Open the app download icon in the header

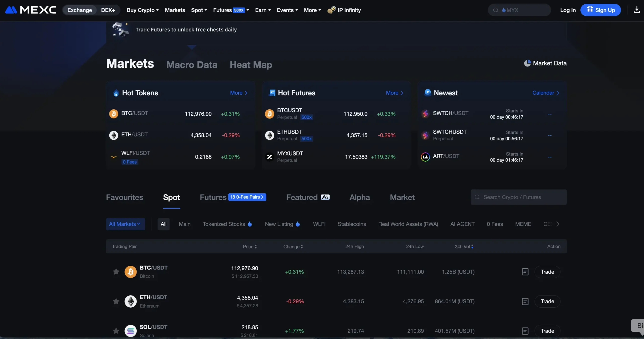tap(637, 10)
